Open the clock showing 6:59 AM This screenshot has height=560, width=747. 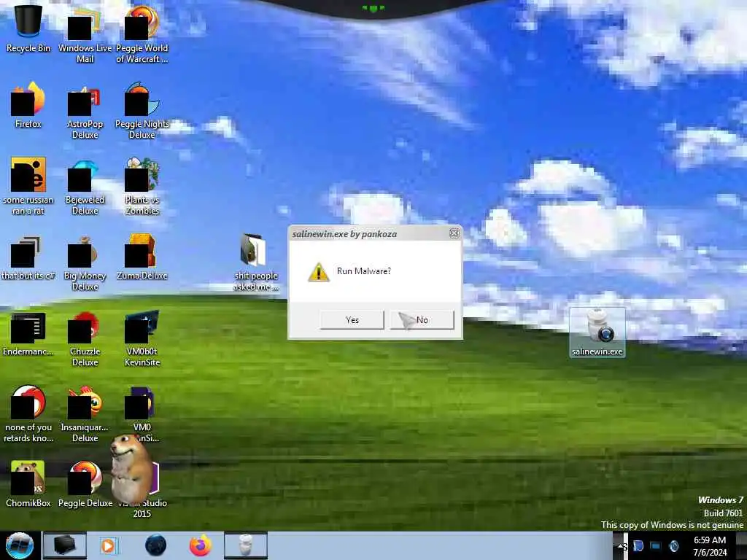710,546
